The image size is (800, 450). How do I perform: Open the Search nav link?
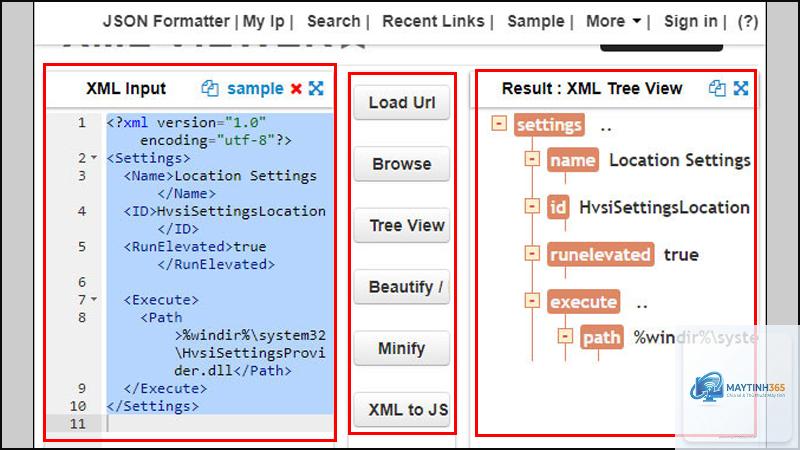pyautogui.click(x=334, y=21)
